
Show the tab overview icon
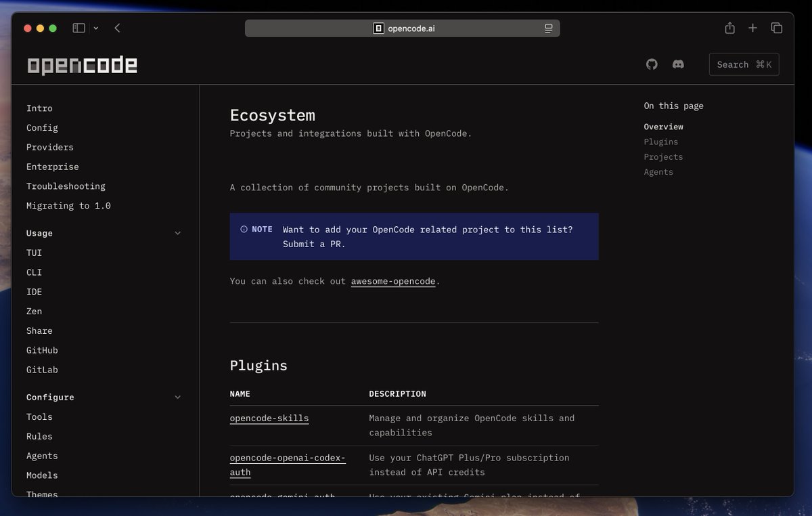point(776,28)
